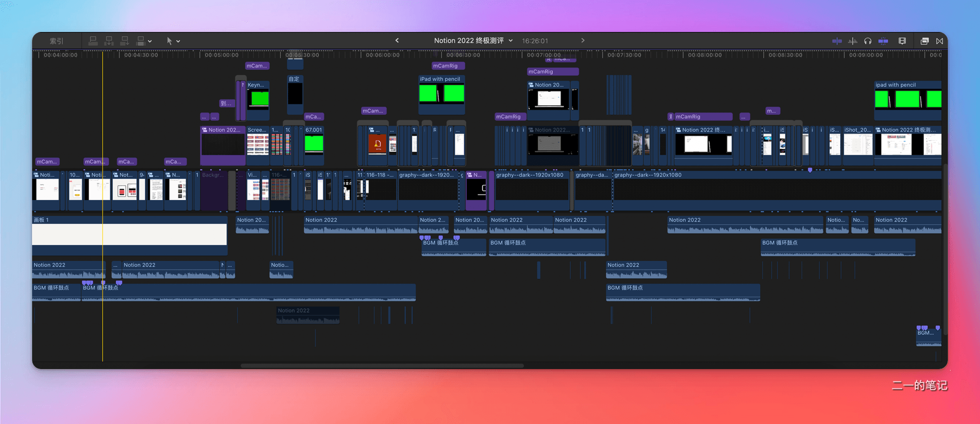Click the yellow playhead in the ruler
The width and height of the screenshot is (980, 424).
pyautogui.click(x=102, y=55)
